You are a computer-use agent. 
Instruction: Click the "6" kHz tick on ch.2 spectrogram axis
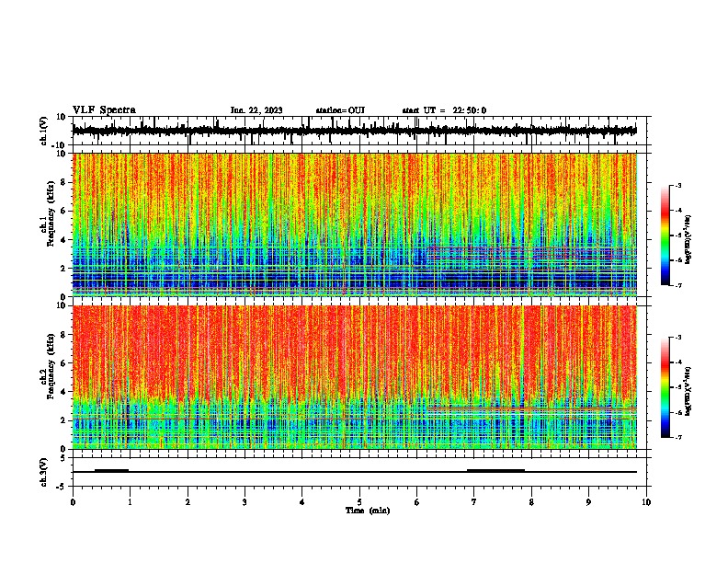coord(63,362)
